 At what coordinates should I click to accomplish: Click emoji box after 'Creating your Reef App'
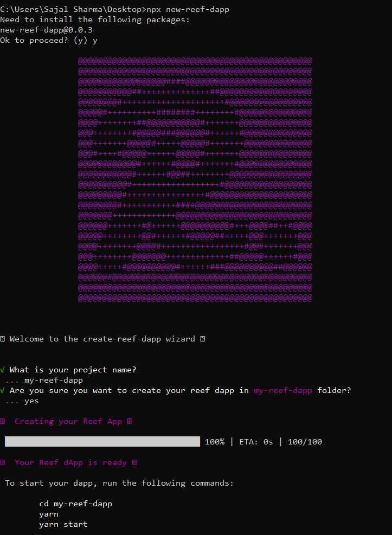(x=130, y=421)
